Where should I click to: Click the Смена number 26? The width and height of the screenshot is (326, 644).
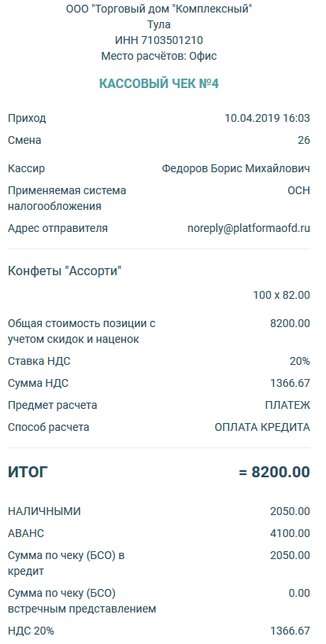304,141
